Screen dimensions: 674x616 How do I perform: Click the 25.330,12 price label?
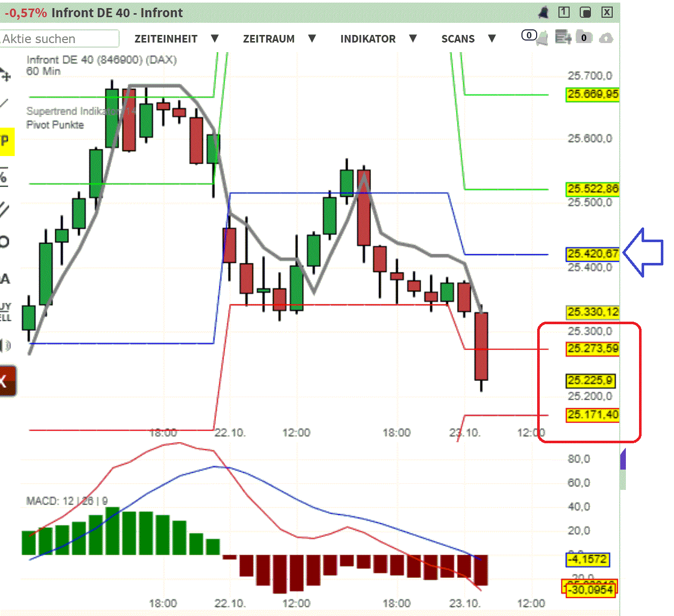coord(592,312)
